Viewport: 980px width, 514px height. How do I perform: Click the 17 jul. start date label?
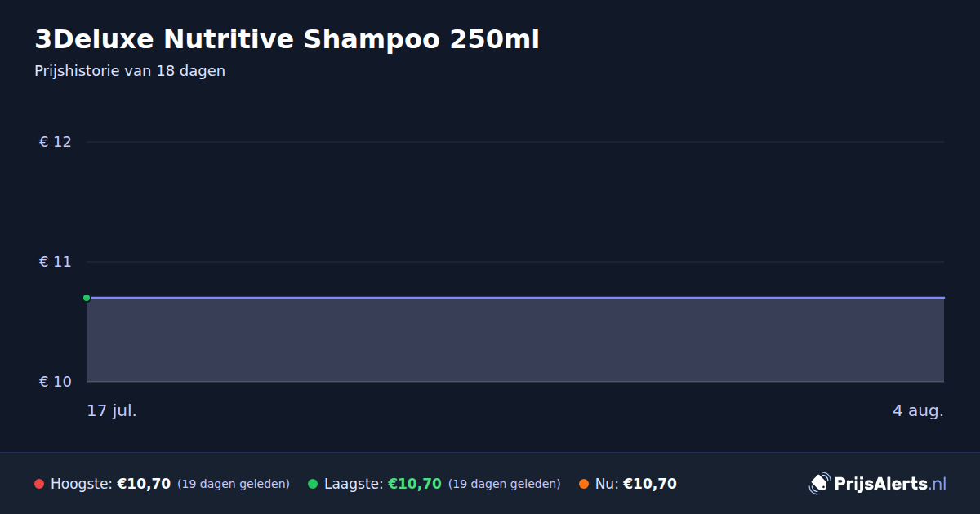click(112, 410)
